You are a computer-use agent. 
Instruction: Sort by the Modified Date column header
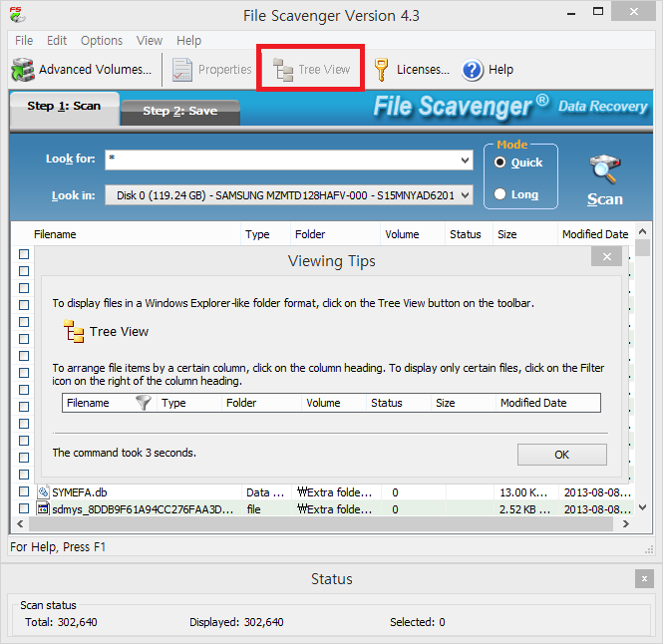pos(595,234)
